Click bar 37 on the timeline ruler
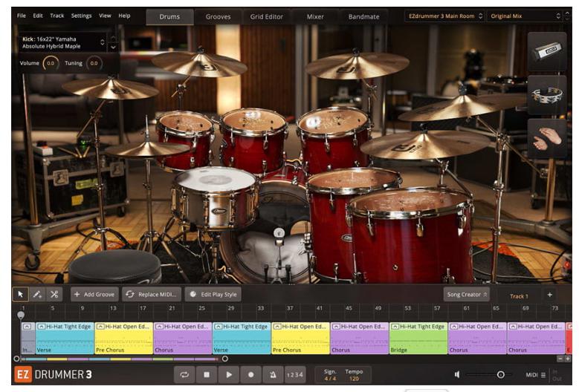This screenshot has width=579, height=392. [290, 308]
